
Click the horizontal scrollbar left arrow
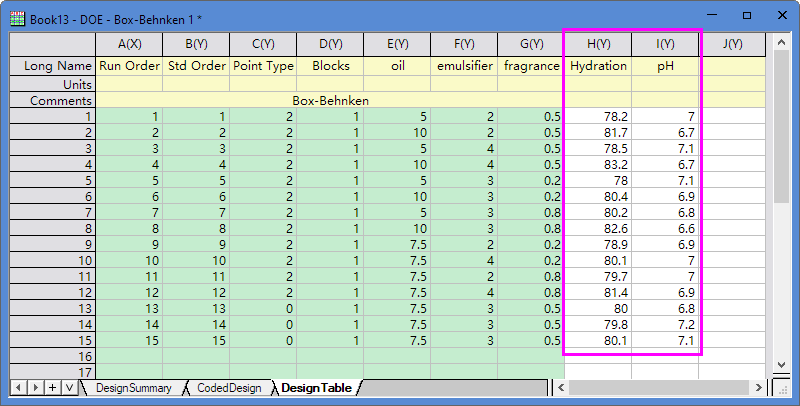tap(561, 388)
